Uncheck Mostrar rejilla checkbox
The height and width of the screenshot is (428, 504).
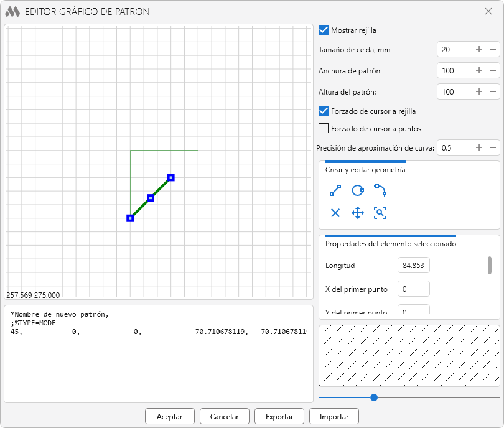point(324,30)
